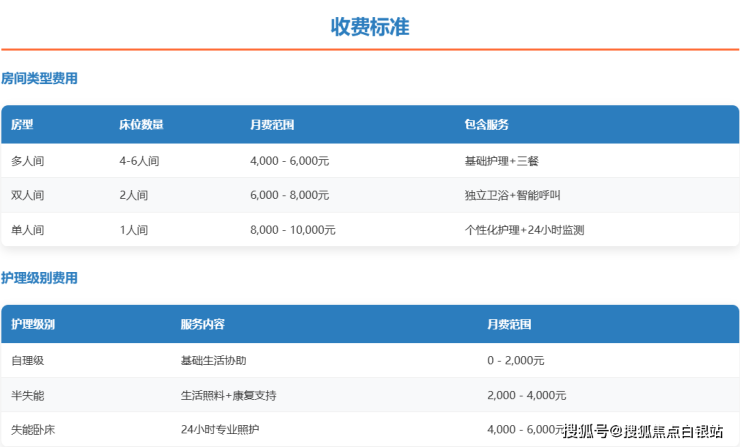Image resolution: width=740 pixels, height=447 pixels.
Task: Select the 单人间 room type cell
Action: [x=28, y=230]
